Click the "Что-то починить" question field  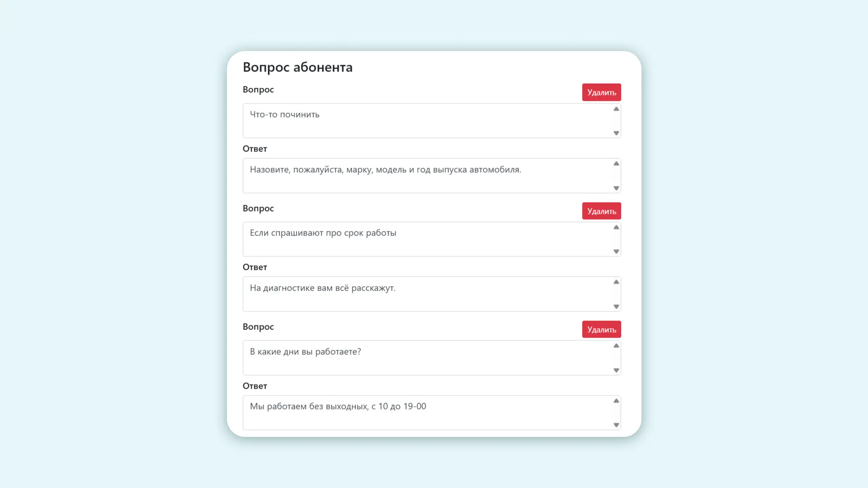(x=427, y=121)
